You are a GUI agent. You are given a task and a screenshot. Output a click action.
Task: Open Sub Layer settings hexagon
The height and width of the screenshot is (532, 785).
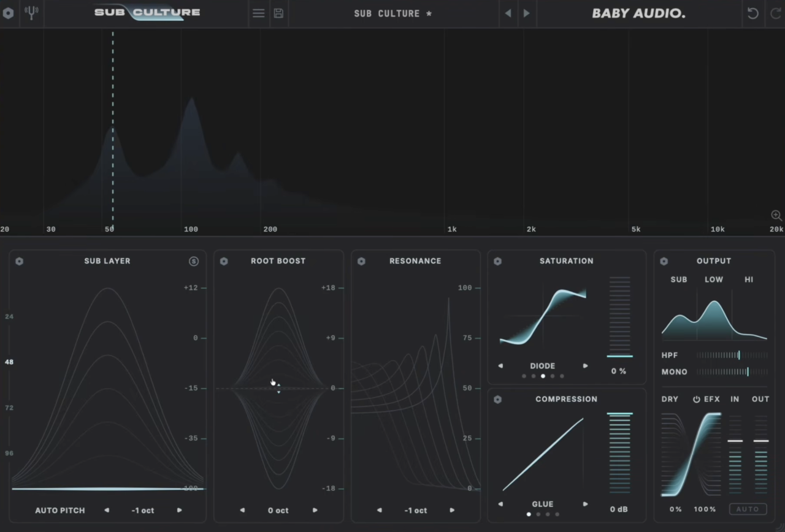pos(19,261)
